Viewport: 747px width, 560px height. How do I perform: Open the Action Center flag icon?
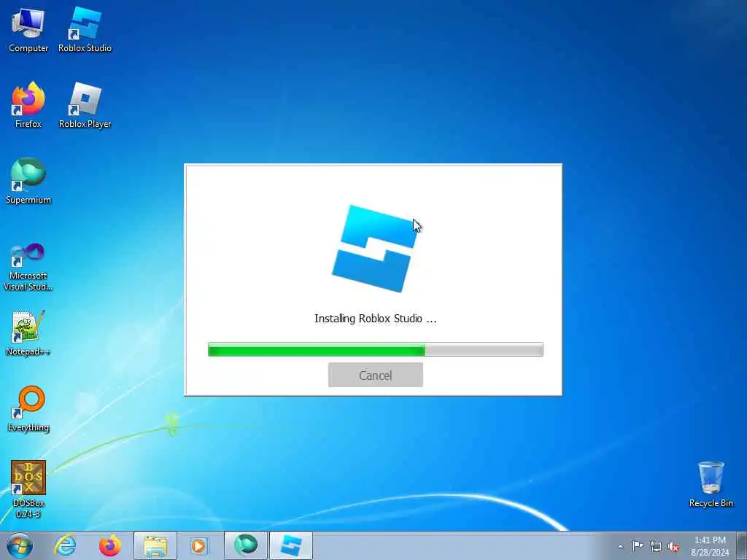[x=638, y=546]
